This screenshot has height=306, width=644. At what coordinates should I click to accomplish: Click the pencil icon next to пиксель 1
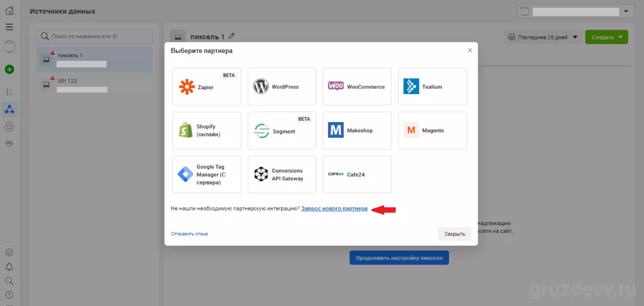[x=231, y=36]
